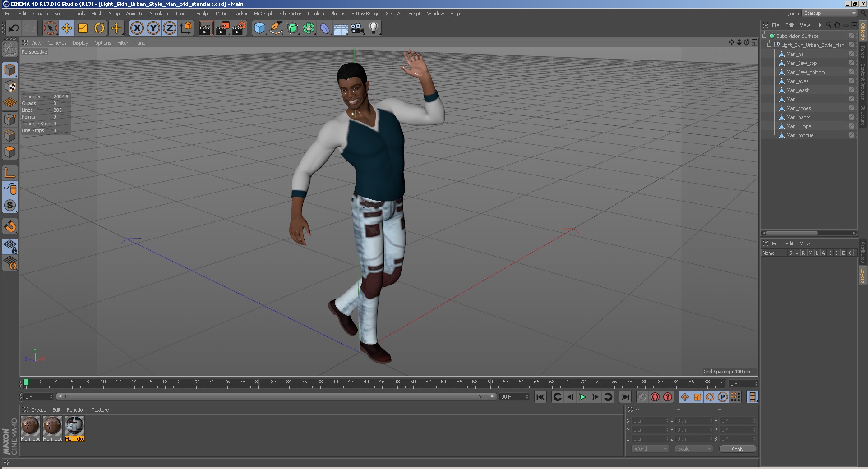Activate the Move tool
The width and height of the screenshot is (868, 469).
pos(67,28)
